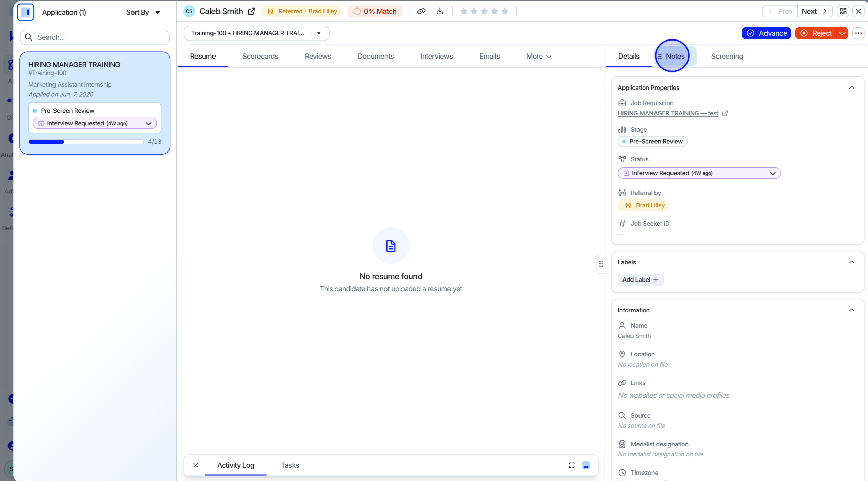
Task: Click the Timezone clock icon
Action: [x=622, y=472]
